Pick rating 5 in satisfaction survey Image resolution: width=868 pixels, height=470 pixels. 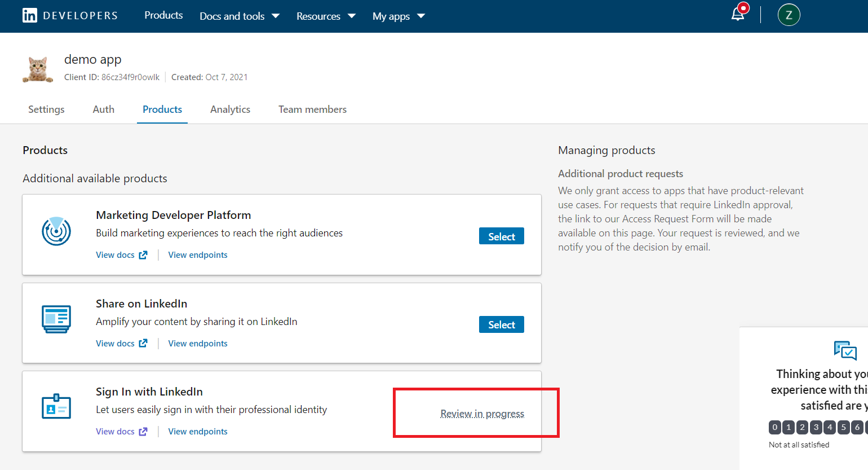pyautogui.click(x=844, y=427)
